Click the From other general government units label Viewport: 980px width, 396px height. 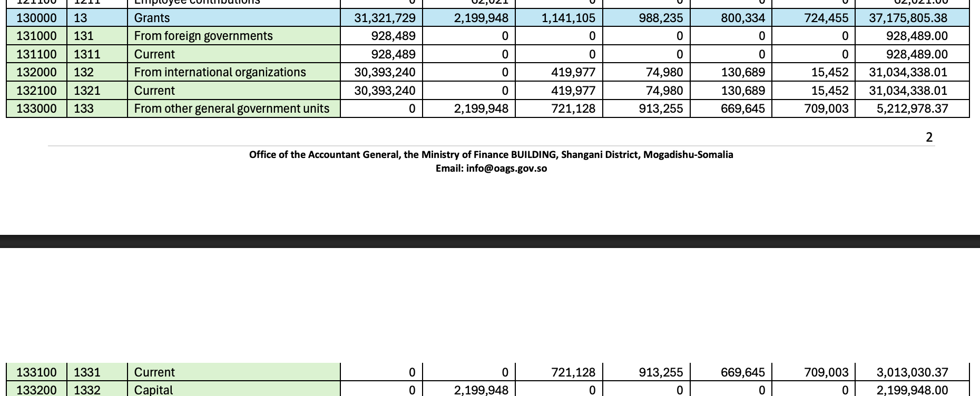pyautogui.click(x=231, y=108)
